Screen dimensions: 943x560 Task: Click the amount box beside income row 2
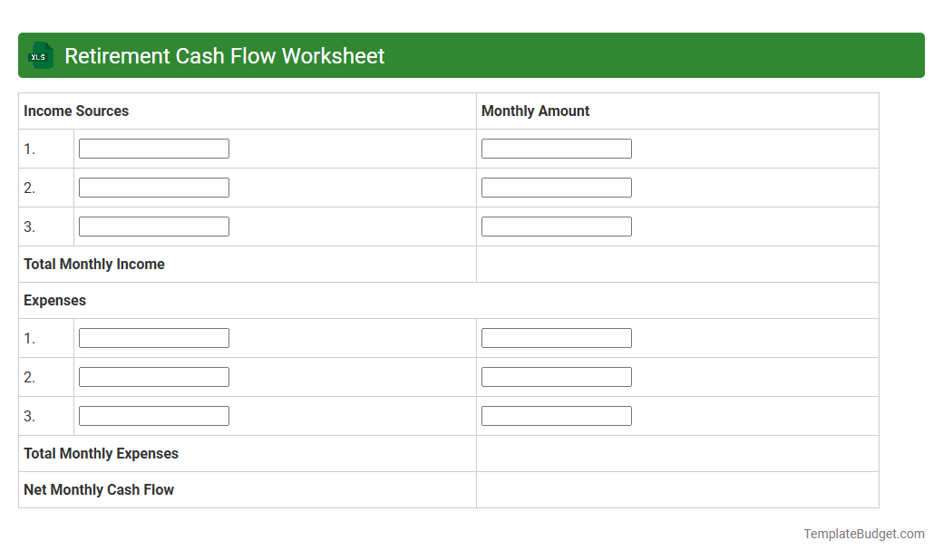tap(556, 187)
